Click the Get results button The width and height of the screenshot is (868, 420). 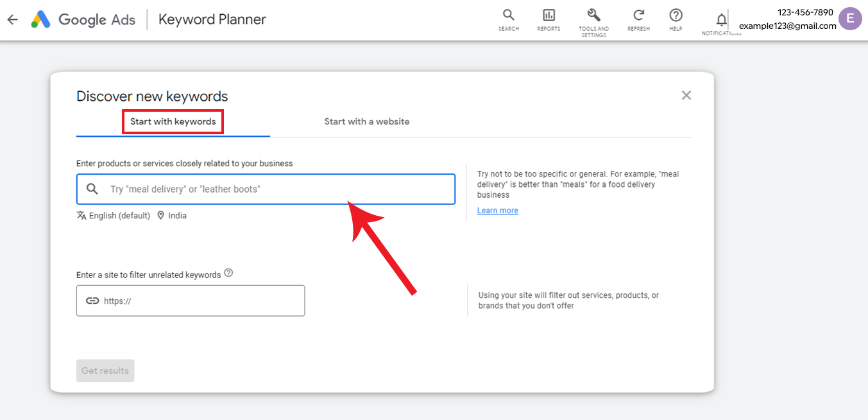pos(105,371)
